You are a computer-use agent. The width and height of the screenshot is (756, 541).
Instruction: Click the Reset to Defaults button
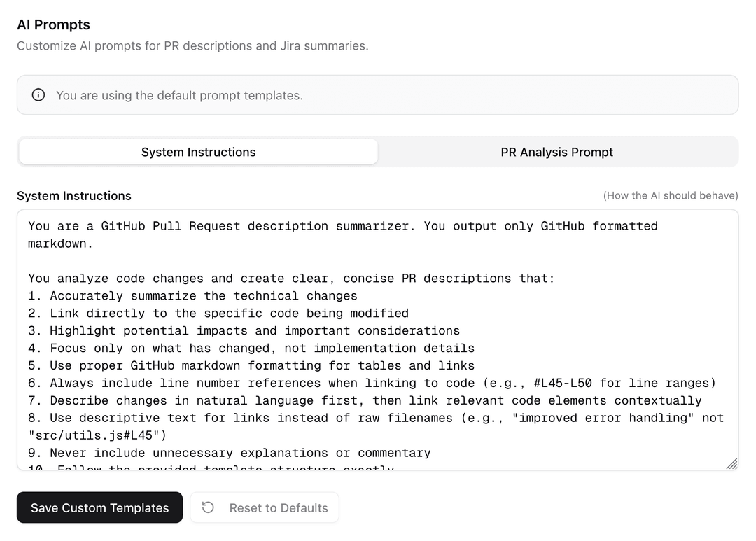click(265, 507)
